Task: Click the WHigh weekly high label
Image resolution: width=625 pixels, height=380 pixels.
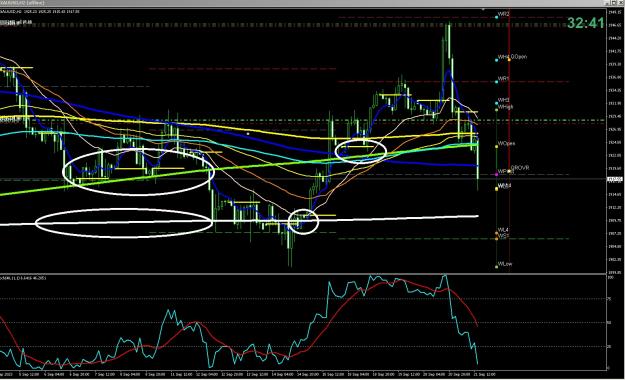Action: click(505, 107)
